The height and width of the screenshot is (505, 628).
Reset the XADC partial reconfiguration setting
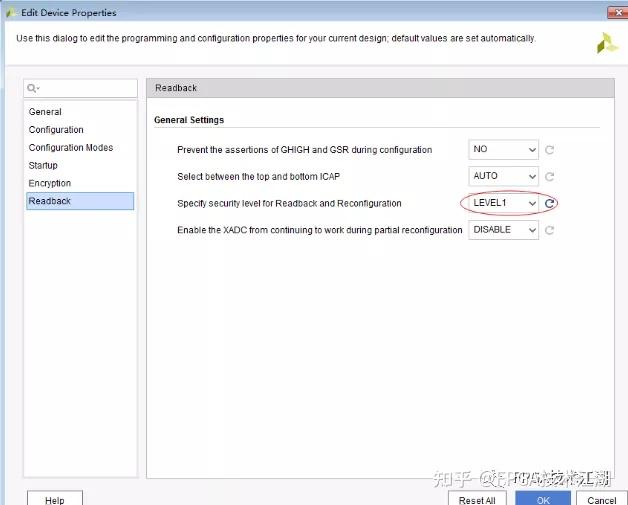pyautogui.click(x=549, y=230)
